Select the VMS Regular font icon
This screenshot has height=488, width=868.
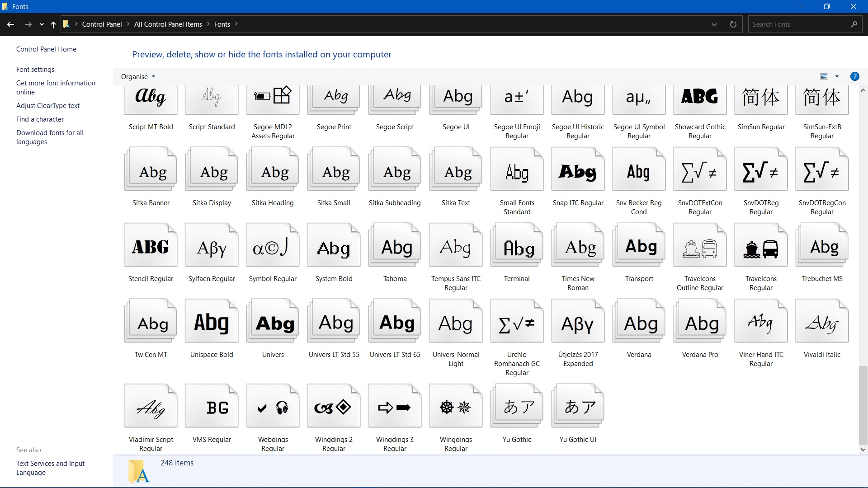tap(212, 406)
